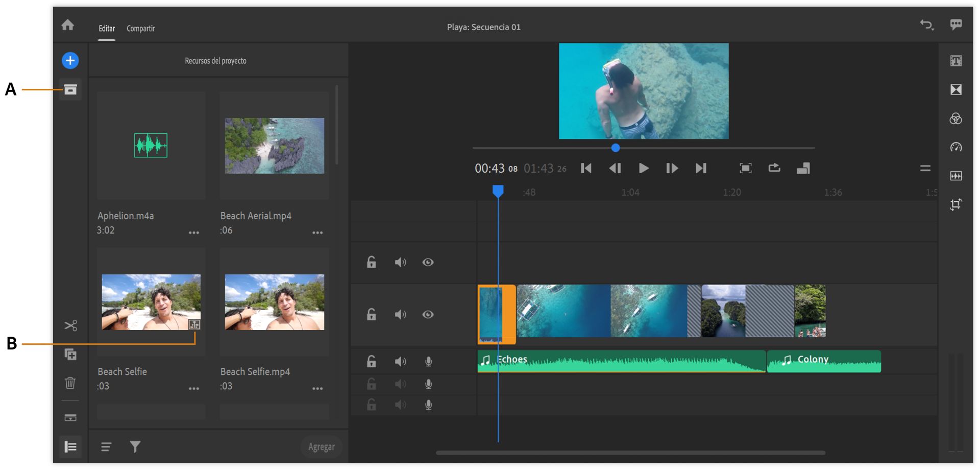
Task: Click the Agregar button
Action: click(321, 447)
